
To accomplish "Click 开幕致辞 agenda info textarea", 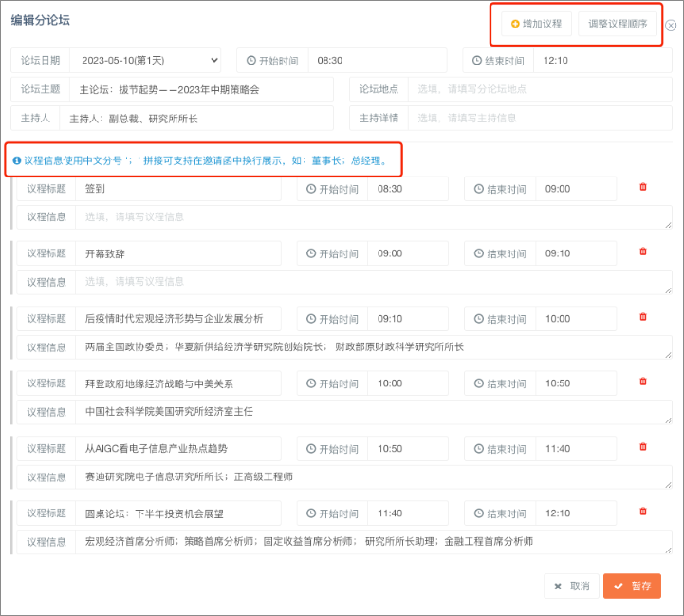I will point(374,282).
